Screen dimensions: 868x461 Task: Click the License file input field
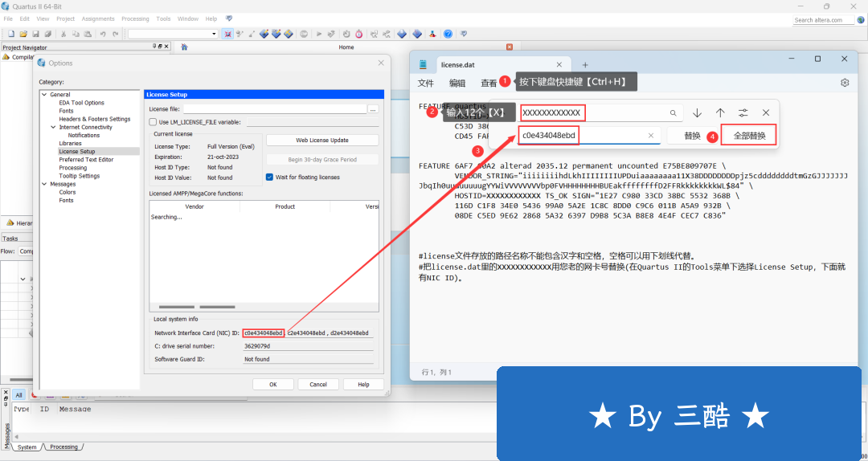273,108
